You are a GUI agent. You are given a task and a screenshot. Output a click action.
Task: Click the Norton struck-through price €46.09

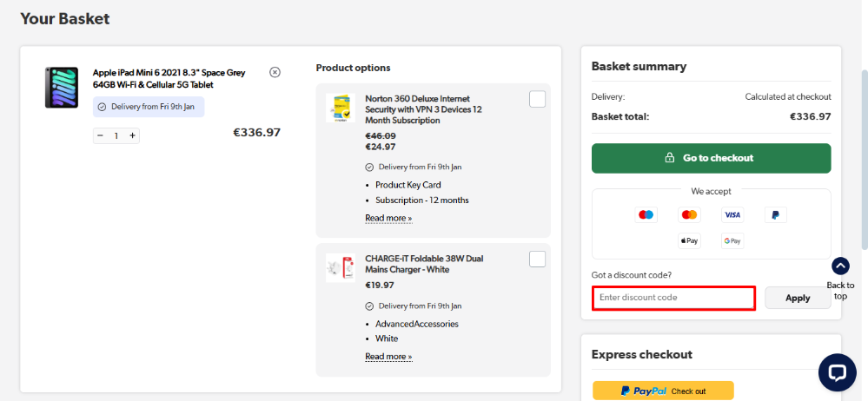(381, 135)
